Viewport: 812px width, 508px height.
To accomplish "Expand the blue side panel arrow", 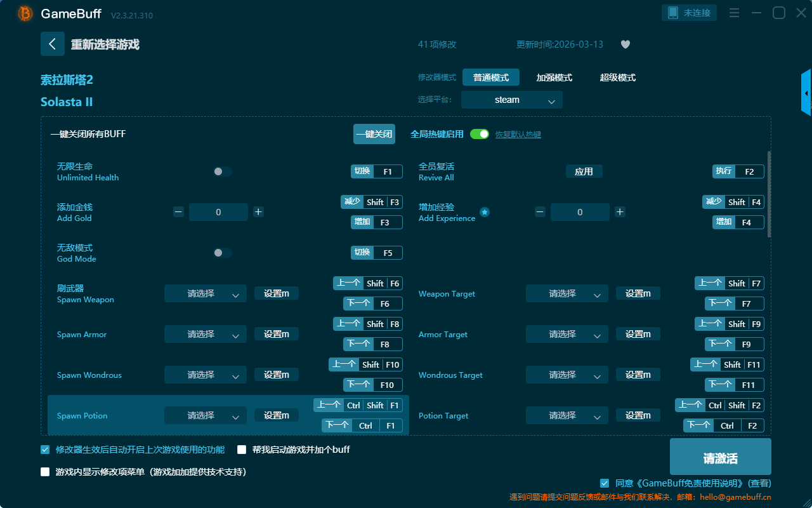I will point(806,93).
